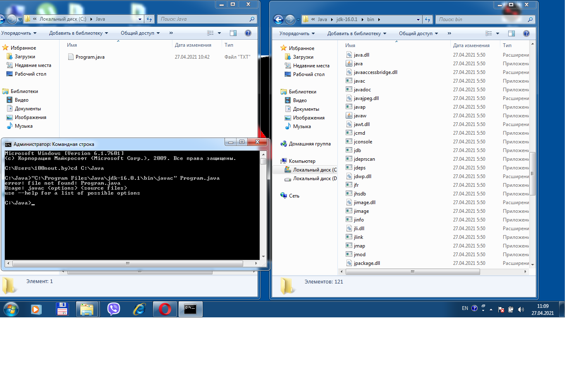Sort by Имя column in bin window
This screenshot has width=588, height=381.
coord(350,45)
